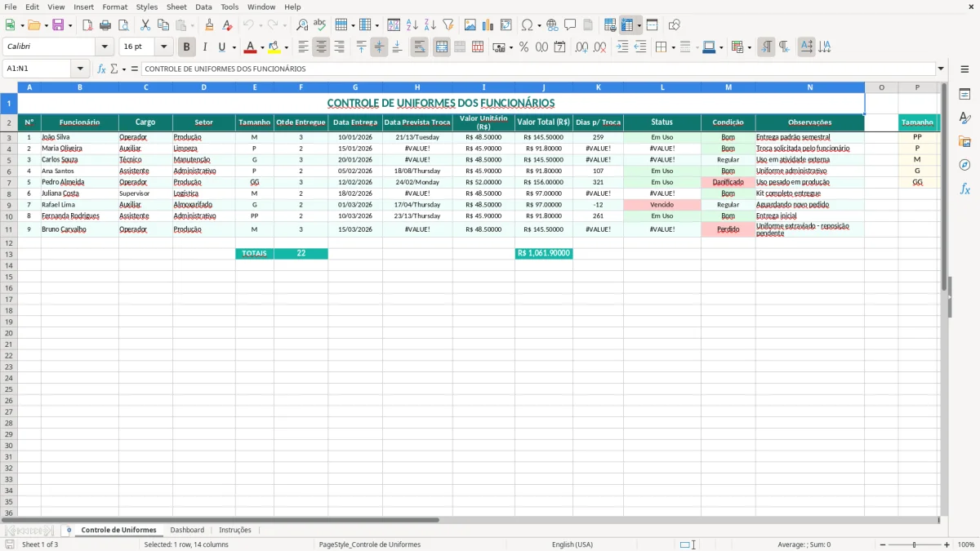This screenshot has width=980, height=551.
Task: Click the Print icon
Action: click(105, 25)
